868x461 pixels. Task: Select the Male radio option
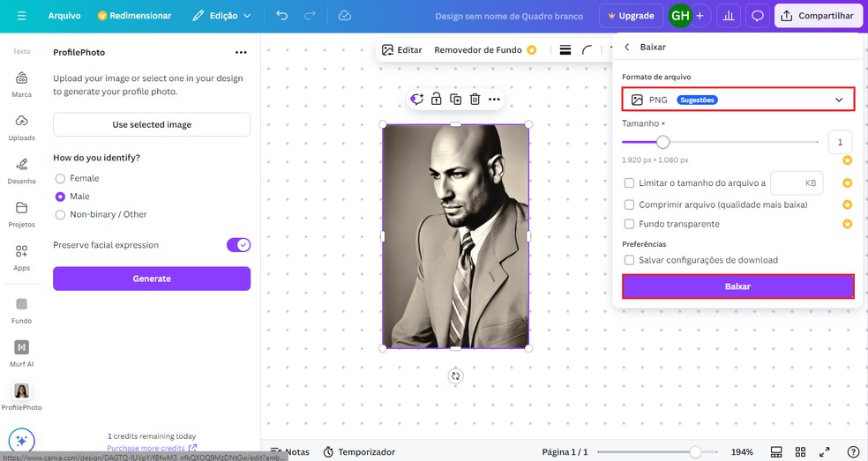coord(60,197)
